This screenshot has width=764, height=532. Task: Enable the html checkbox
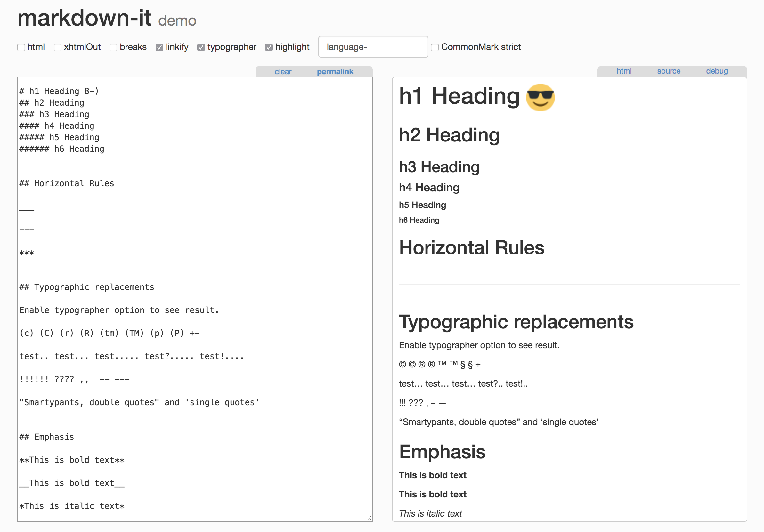point(21,47)
